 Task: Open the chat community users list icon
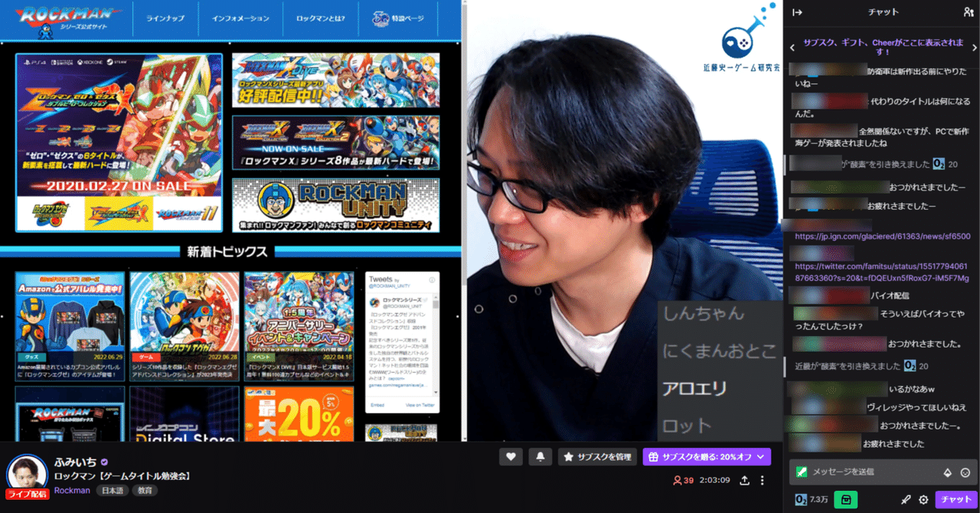(969, 11)
